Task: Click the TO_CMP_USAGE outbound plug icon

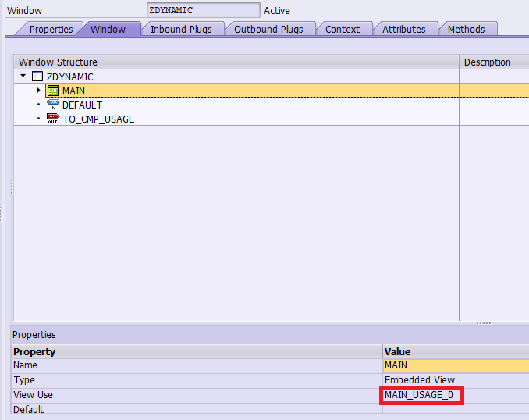Action: [52, 119]
